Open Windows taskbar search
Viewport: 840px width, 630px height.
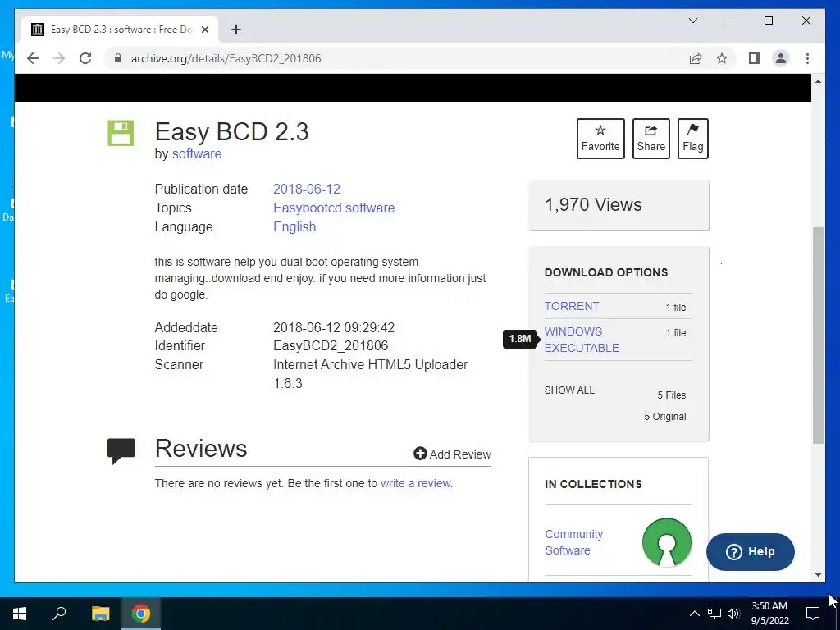coord(59,614)
